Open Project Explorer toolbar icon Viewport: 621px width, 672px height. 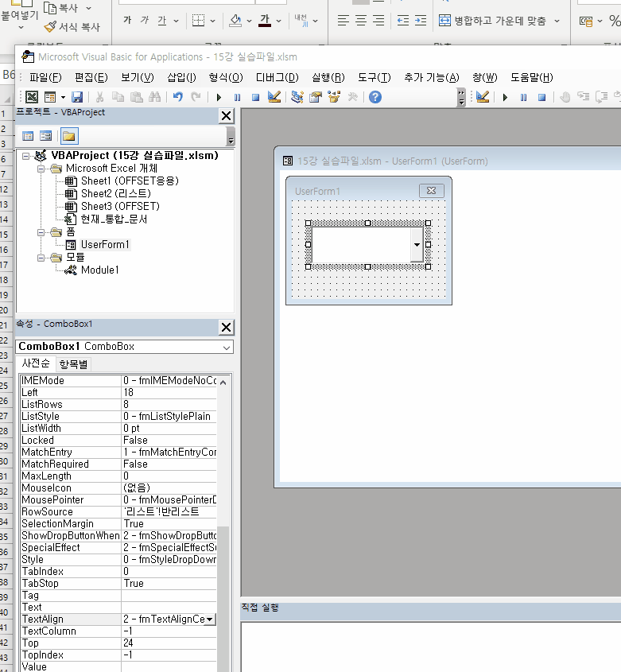pos(297,97)
